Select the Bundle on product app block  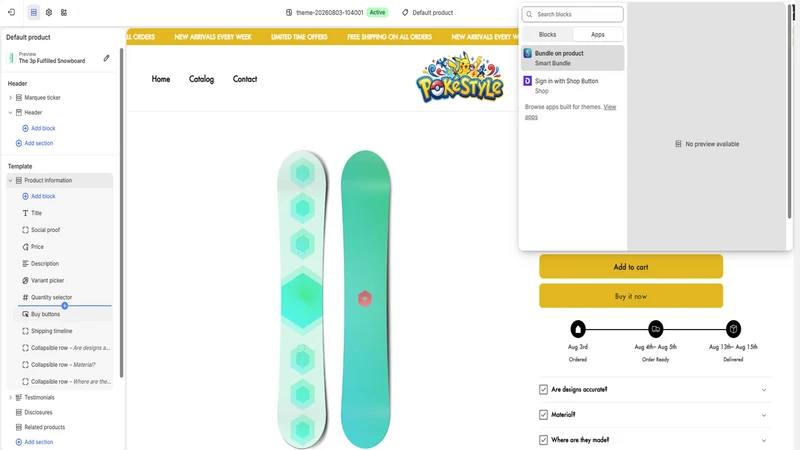(572, 58)
